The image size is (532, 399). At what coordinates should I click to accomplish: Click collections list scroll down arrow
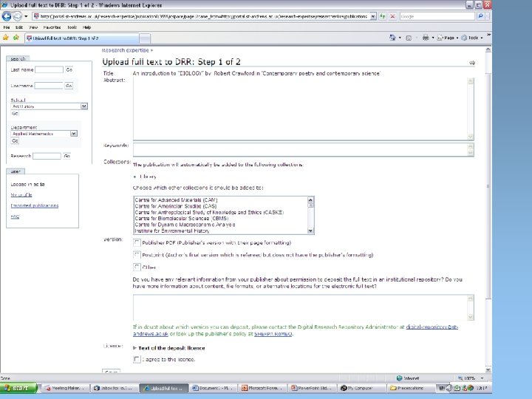(310, 231)
